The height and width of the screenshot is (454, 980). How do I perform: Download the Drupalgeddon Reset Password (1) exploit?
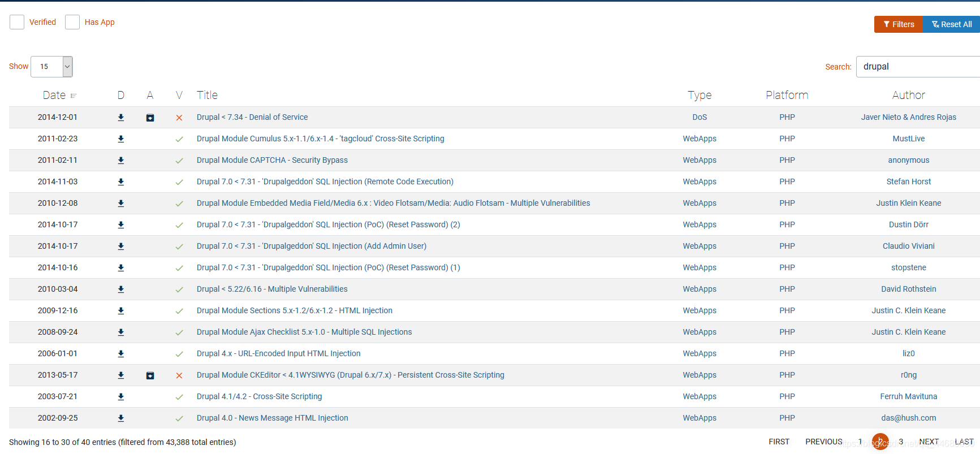coord(120,268)
